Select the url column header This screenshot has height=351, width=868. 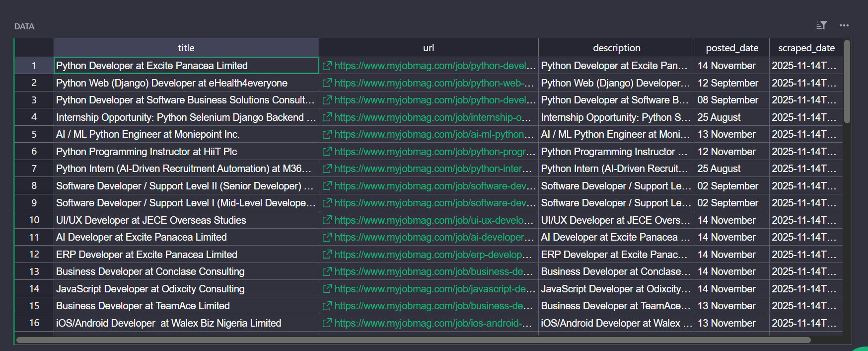point(429,48)
